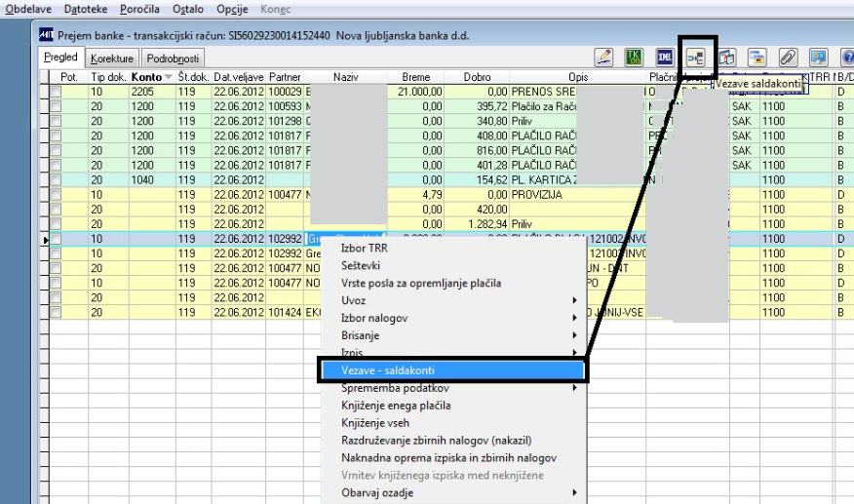Click the Naziv column header

(x=345, y=77)
